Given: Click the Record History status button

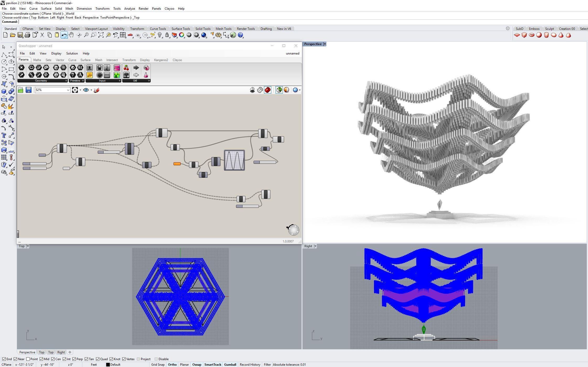Looking at the screenshot, I should coord(250,365).
